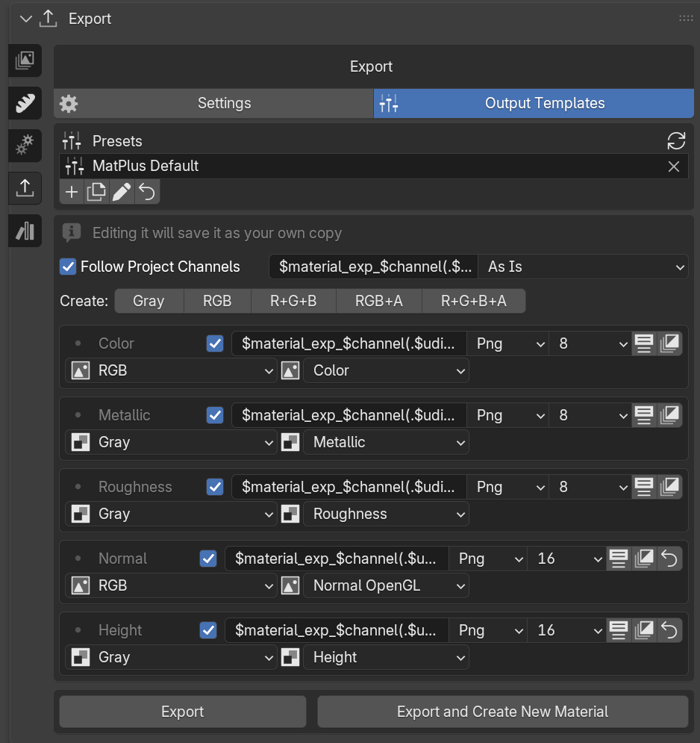Clear the MatPlus Default preset
This screenshot has height=743, width=700.
(673, 167)
